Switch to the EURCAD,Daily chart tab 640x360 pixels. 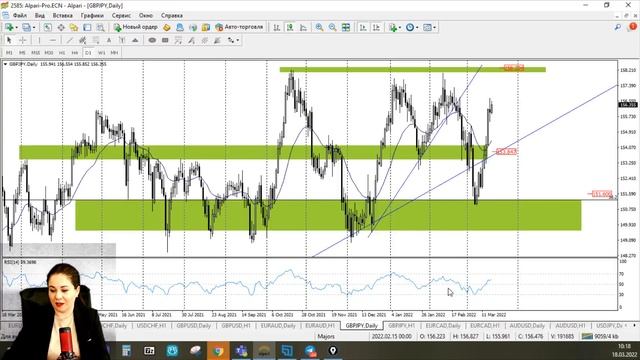(x=443, y=326)
